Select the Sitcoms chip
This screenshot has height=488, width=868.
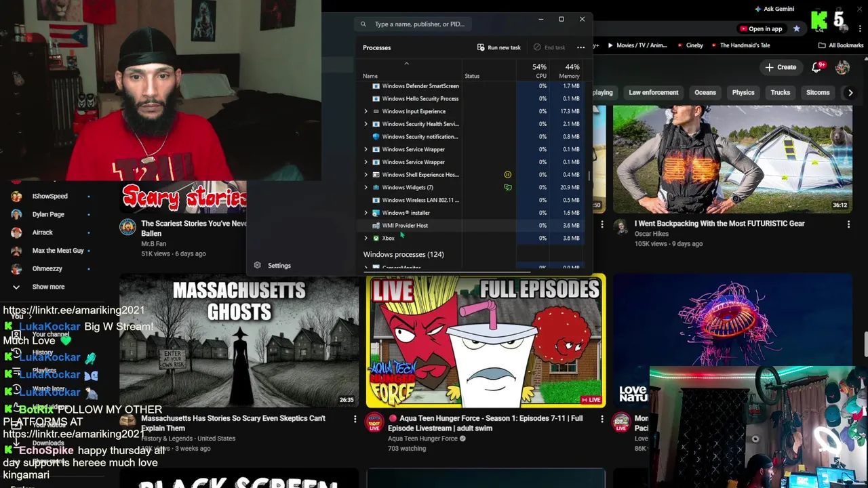(818, 93)
